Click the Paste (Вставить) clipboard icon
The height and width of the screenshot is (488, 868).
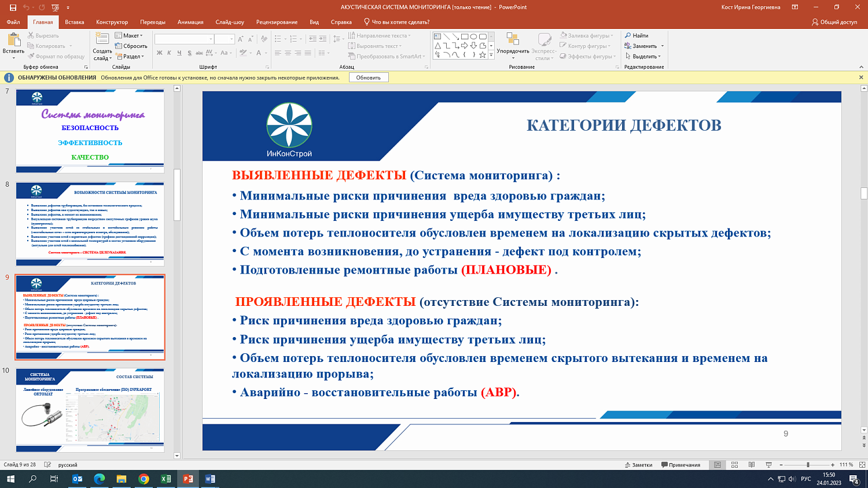(x=13, y=40)
